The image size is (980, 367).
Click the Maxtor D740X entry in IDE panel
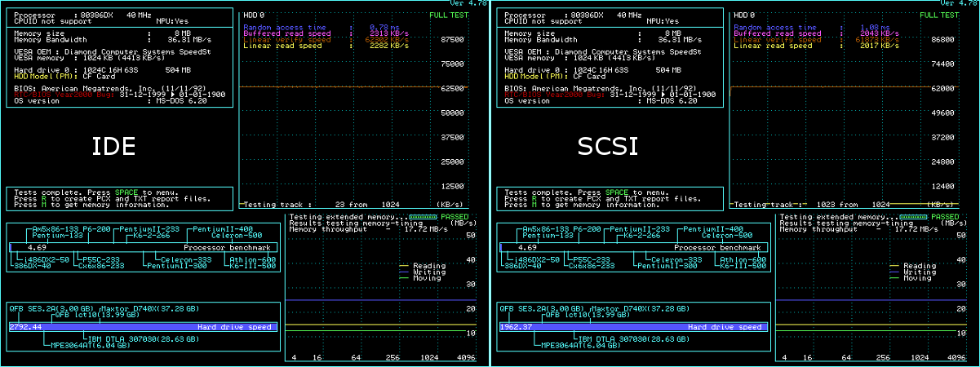tap(135, 308)
